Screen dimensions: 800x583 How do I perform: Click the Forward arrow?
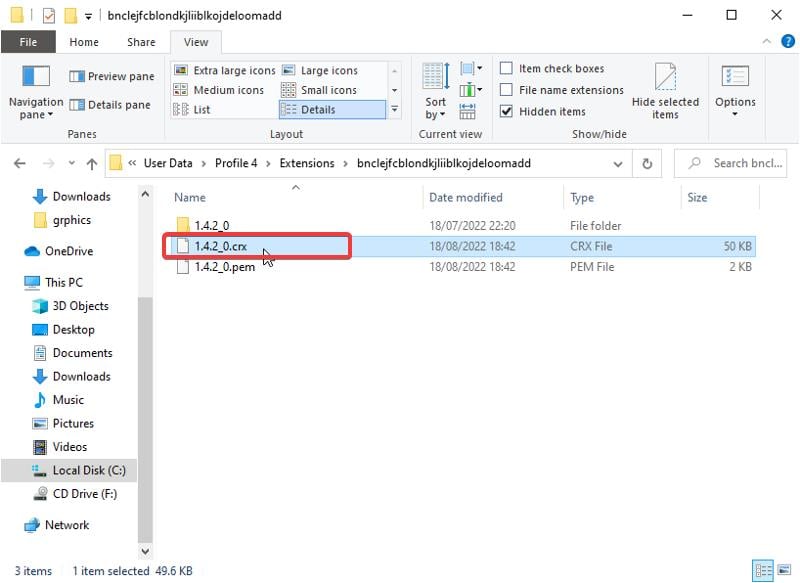(48, 163)
